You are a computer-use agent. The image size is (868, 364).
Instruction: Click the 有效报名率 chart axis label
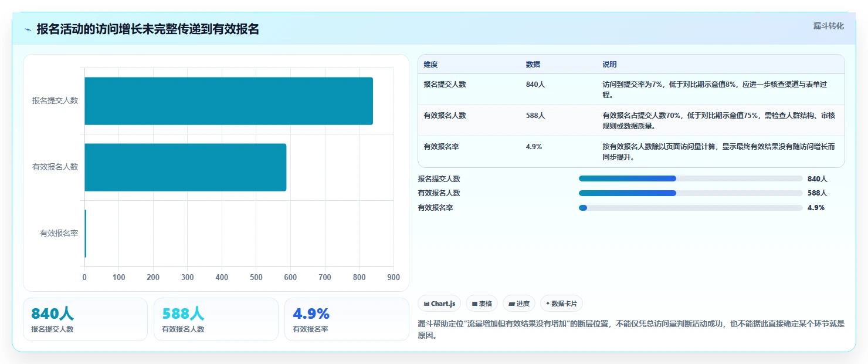(59, 234)
